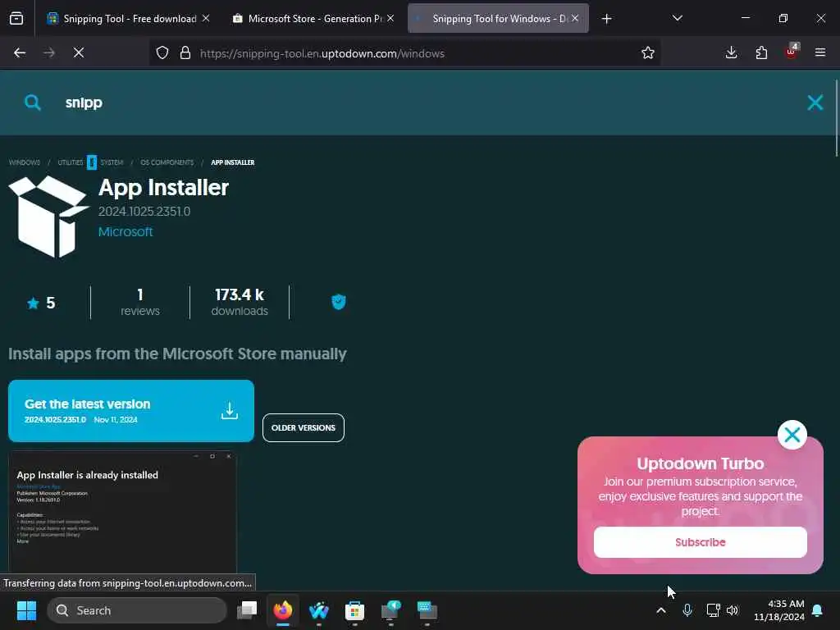Image resolution: width=840 pixels, height=630 pixels.
Task: Switch to Snipping Tool - Free download tab
Action: click(129, 19)
